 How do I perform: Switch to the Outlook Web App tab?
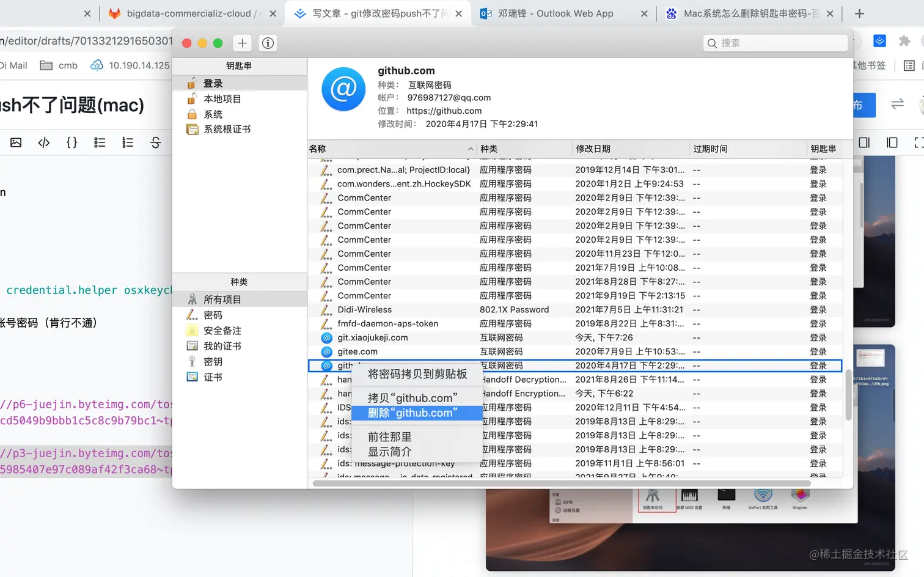click(555, 13)
